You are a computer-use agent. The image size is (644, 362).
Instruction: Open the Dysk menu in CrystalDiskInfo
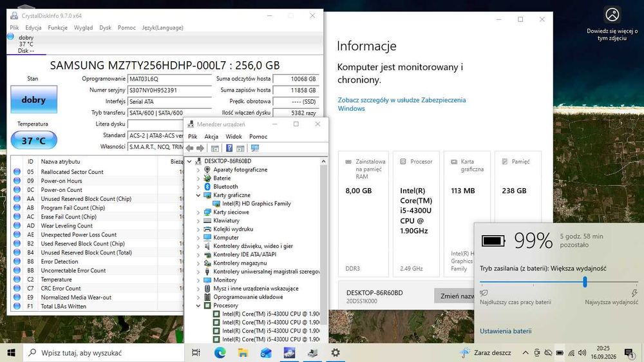click(x=105, y=28)
